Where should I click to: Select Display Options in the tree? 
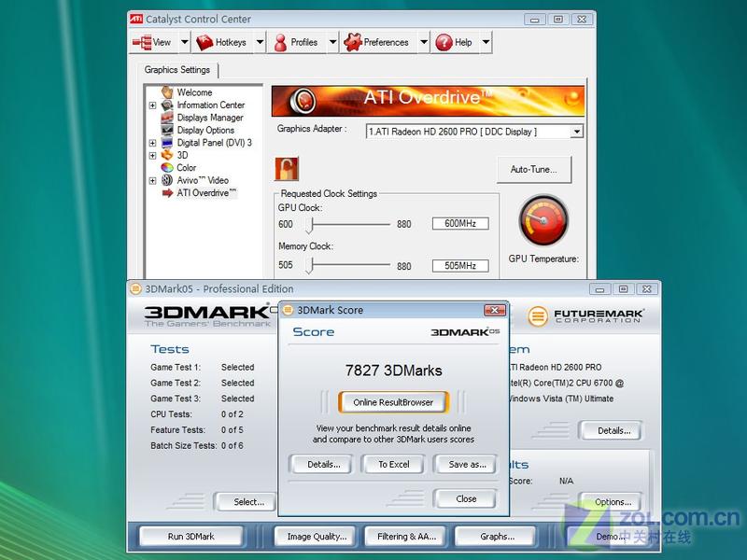[x=205, y=130]
